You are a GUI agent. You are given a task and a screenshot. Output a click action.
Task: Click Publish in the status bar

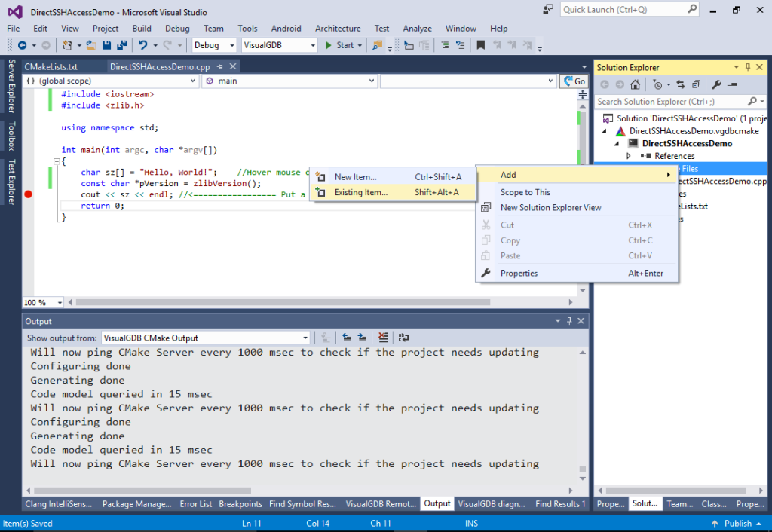point(737,523)
